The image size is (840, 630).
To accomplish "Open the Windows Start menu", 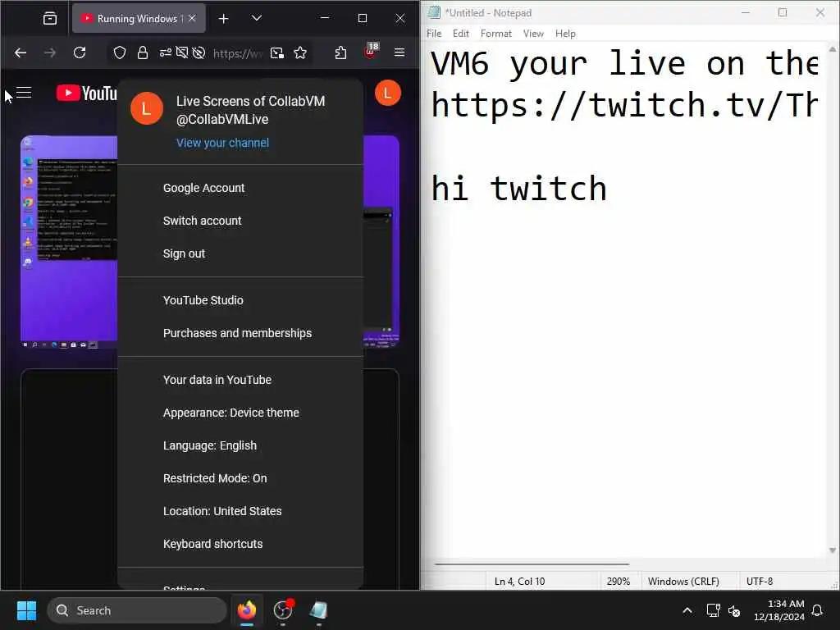I will pyautogui.click(x=26, y=610).
